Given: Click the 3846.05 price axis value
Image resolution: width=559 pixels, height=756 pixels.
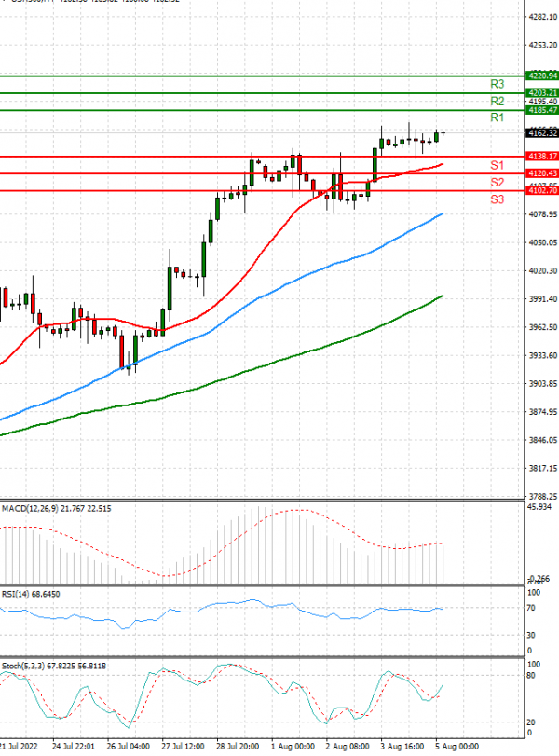Looking at the screenshot, I should 543,440.
